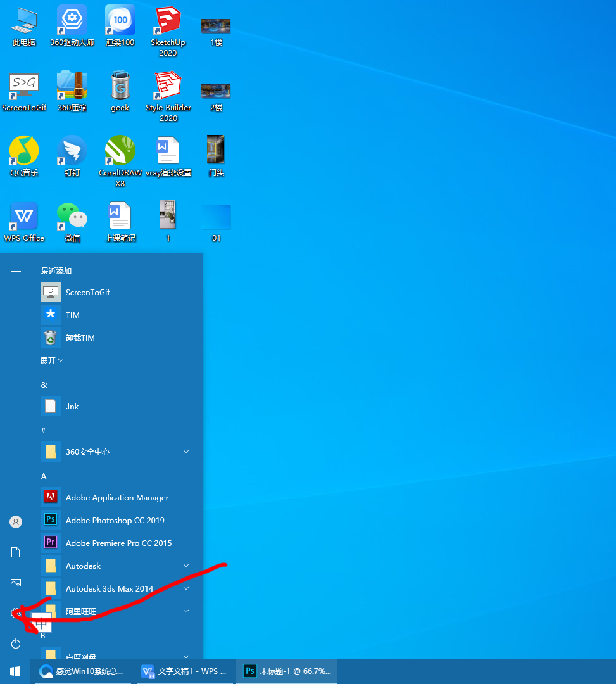Launch 微信 (WeChat) from the desktop
616x684 pixels.
point(72,215)
